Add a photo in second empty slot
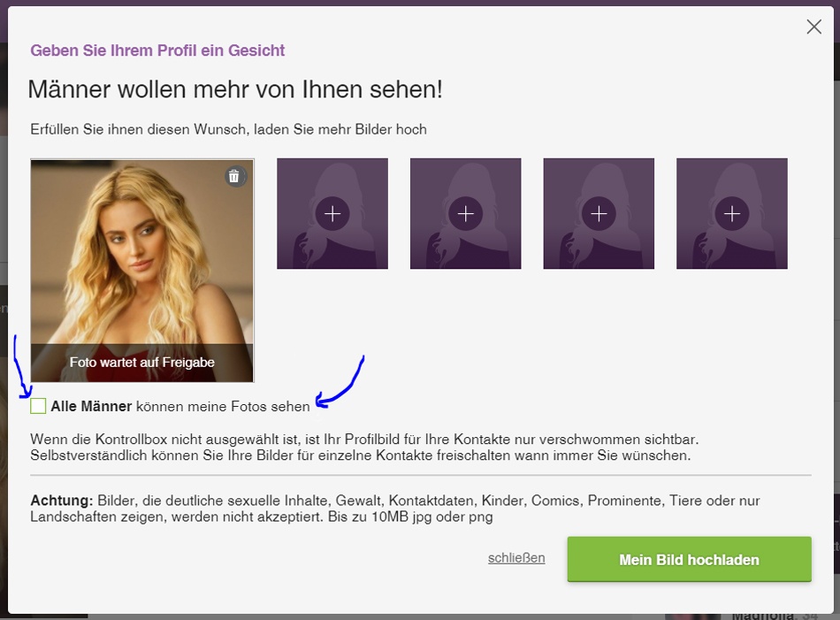This screenshot has width=840, height=620. point(465,213)
